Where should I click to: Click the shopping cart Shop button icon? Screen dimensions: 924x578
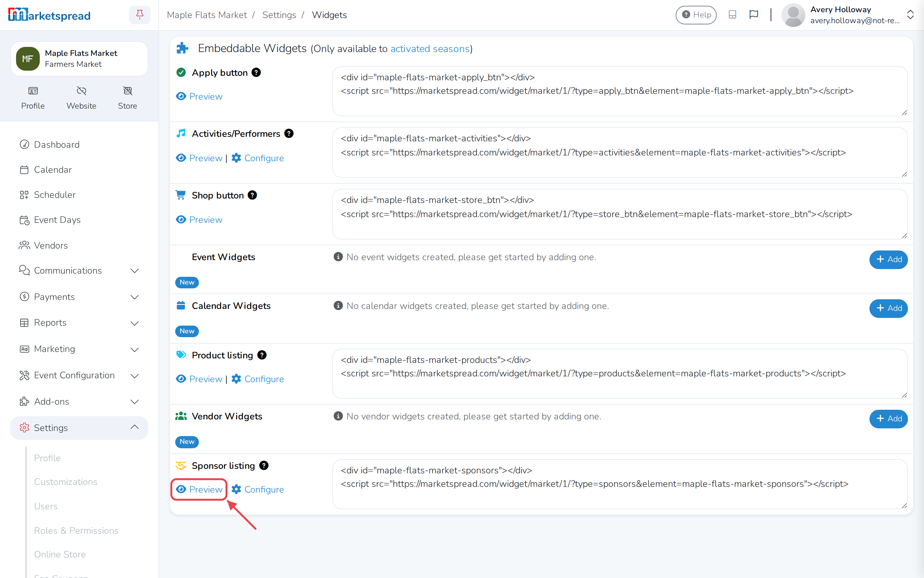coord(181,195)
